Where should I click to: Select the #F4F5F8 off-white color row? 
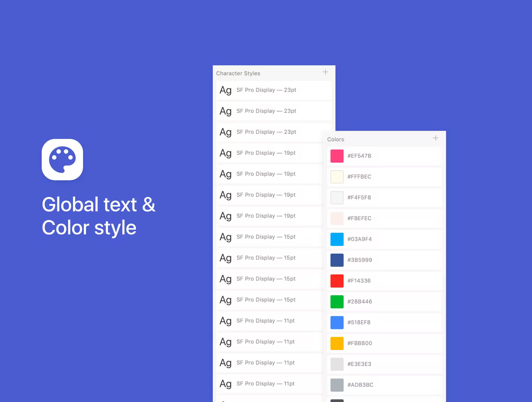point(385,198)
